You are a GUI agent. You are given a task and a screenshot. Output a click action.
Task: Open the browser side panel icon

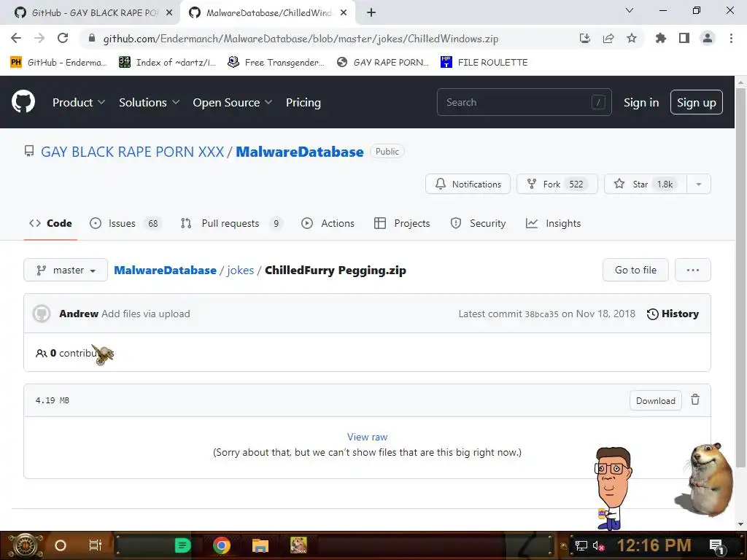pos(684,38)
